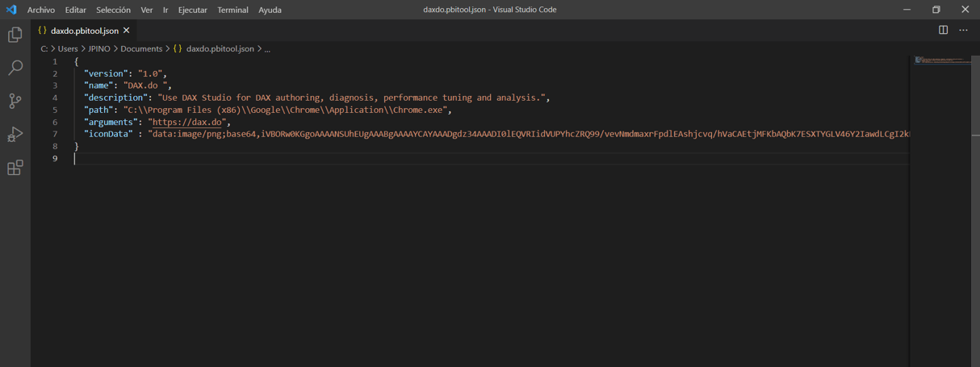The height and width of the screenshot is (367, 980).
Task: Expand the Users breadcrumb segment
Action: (68, 49)
